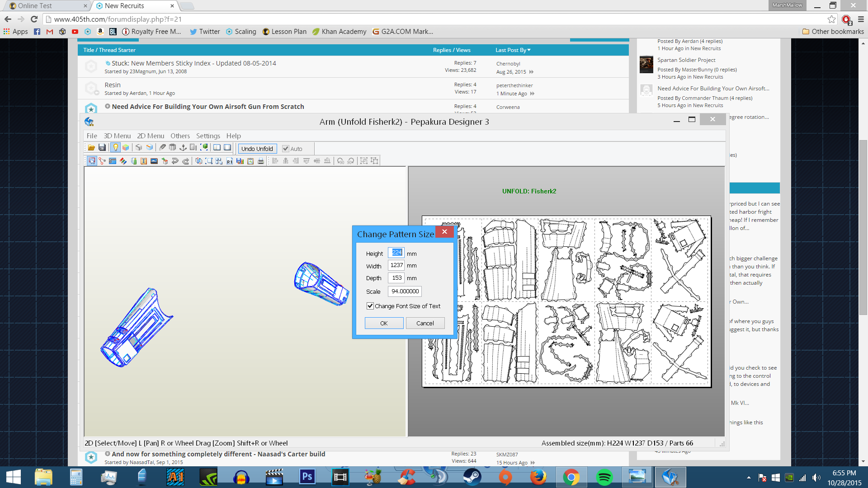This screenshot has height=488, width=868.
Task: Click the Undo Unfold button
Action: point(257,149)
